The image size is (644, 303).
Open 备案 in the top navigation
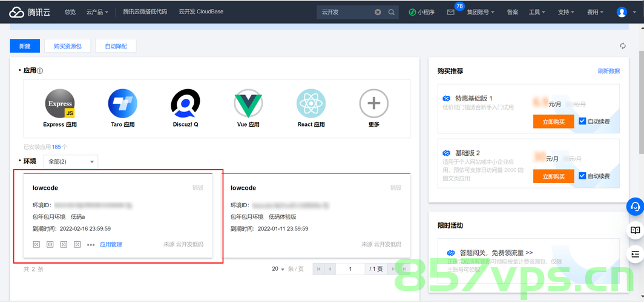513,12
